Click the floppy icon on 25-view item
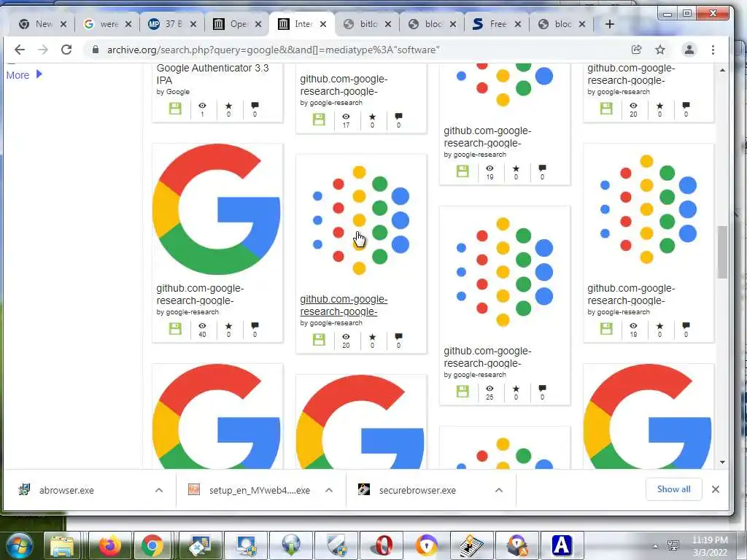 click(x=462, y=392)
